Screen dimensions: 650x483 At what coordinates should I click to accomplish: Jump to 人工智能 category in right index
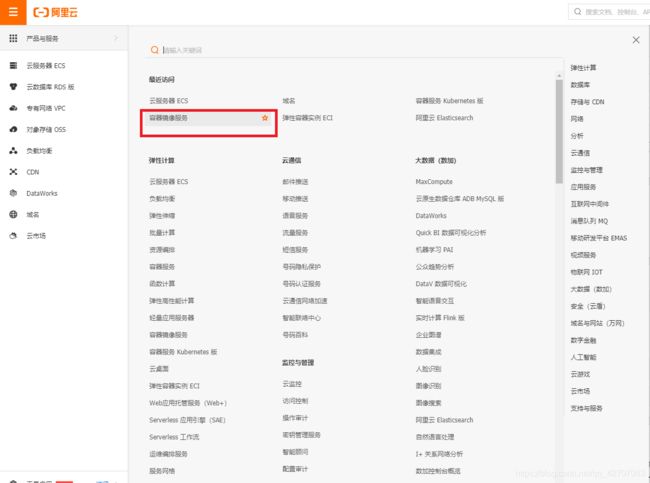[583, 357]
